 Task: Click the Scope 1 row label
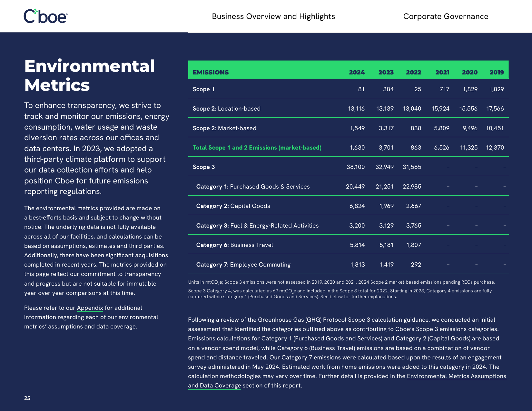pyautogui.click(x=203, y=89)
